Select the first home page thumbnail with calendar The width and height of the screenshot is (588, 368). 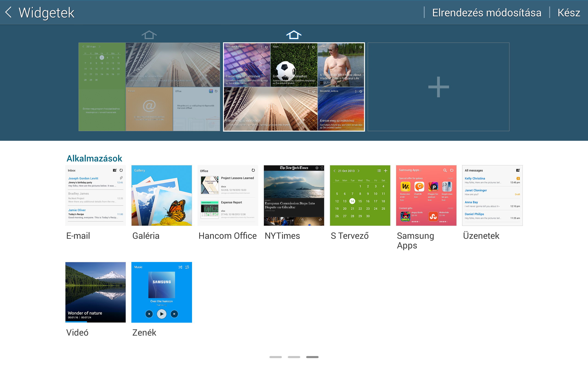click(149, 87)
